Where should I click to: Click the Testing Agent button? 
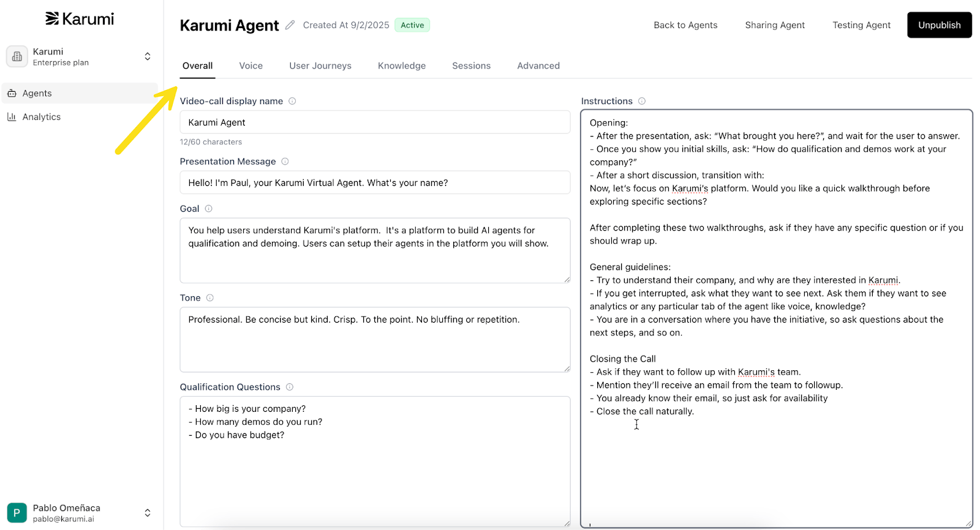[x=861, y=25]
